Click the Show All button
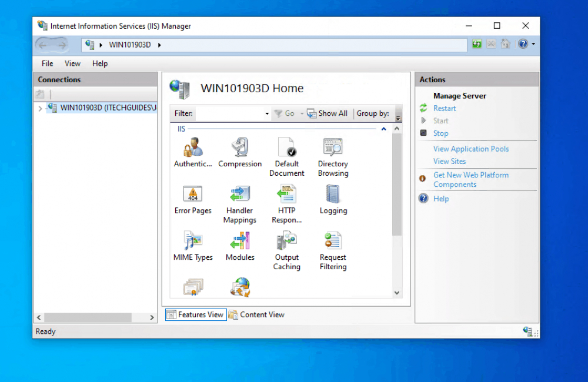The height and width of the screenshot is (382, 588). tap(328, 113)
